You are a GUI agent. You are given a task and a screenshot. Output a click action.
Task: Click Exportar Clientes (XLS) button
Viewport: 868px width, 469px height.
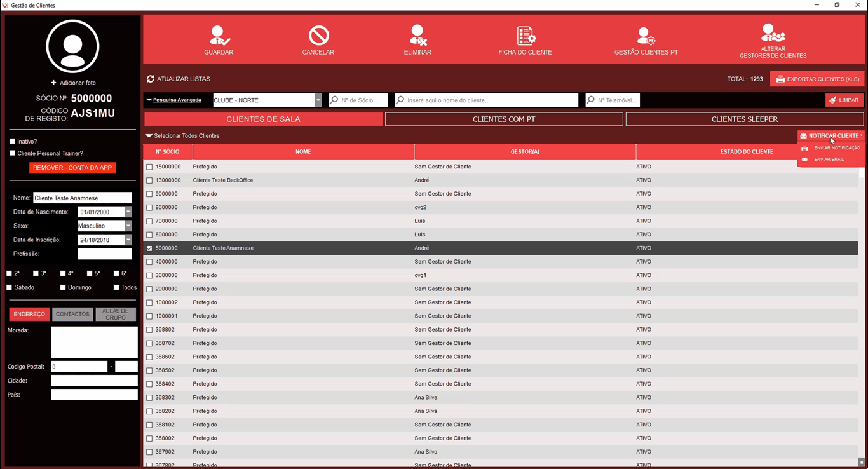pyautogui.click(x=817, y=79)
